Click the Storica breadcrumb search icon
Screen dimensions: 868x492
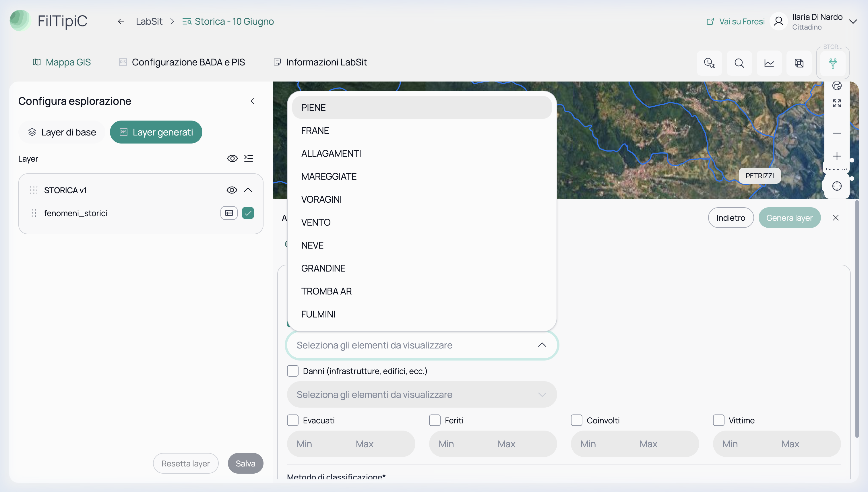[x=187, y=22]
